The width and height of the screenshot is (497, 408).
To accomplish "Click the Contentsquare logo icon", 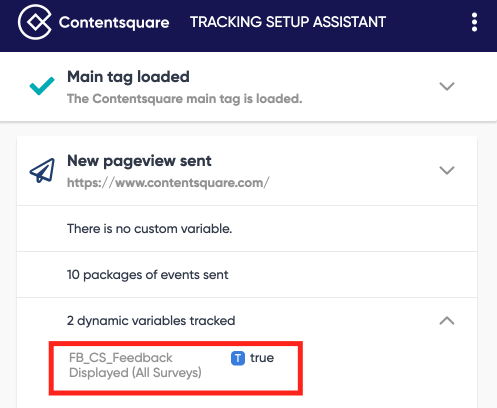I will [x=35, y=22].
